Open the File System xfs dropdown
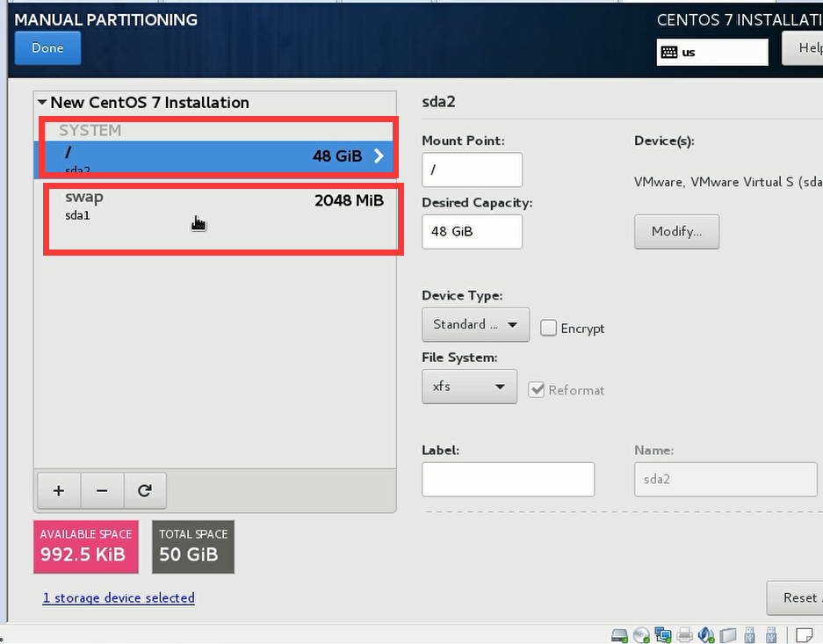 [x=469, y=387]
